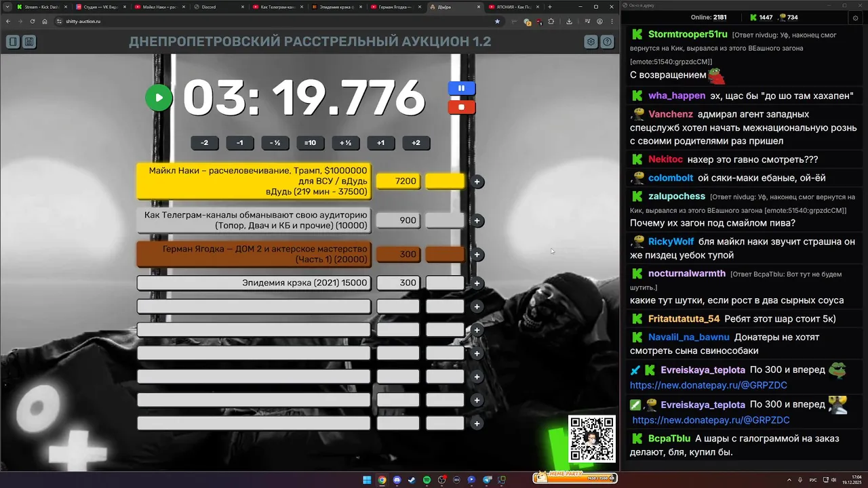Image resolution: width=868 pixels, height=488 pixels.
Task: Switch to Как Телеграм-каналы tab
Action: tap(277, 7)
